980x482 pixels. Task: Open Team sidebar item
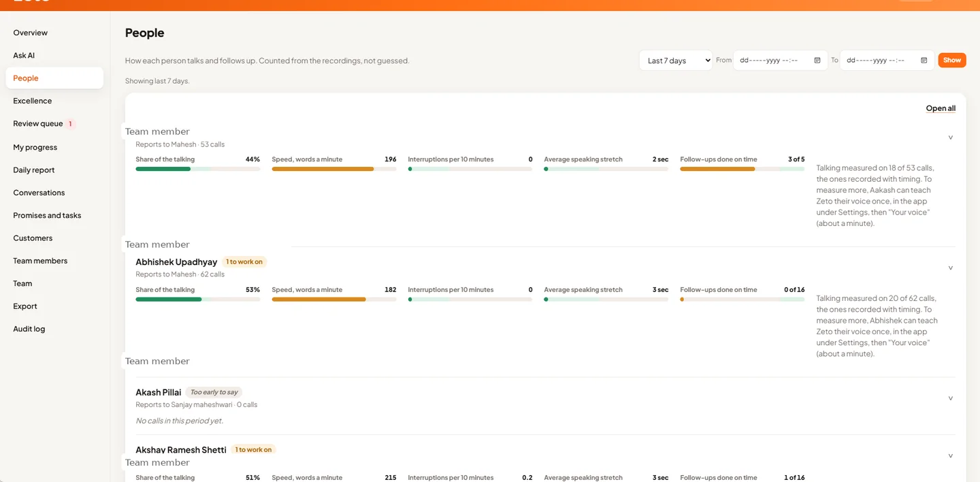point(54,283)
